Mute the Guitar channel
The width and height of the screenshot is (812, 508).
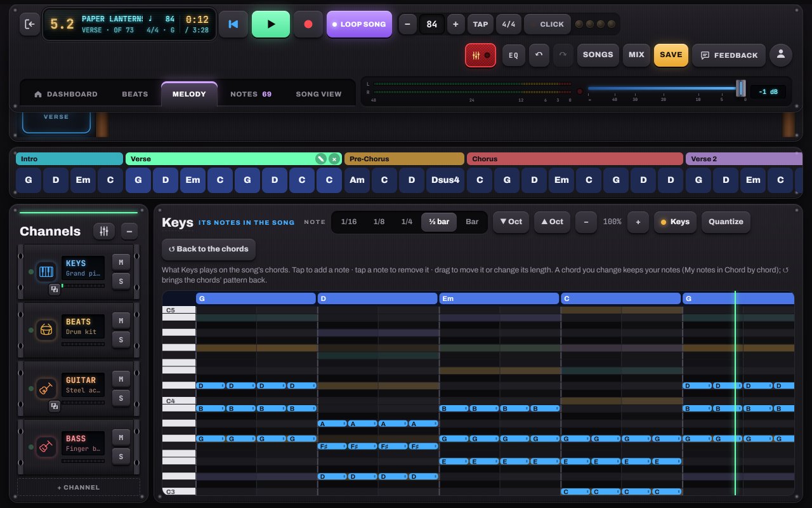(121, 379)
